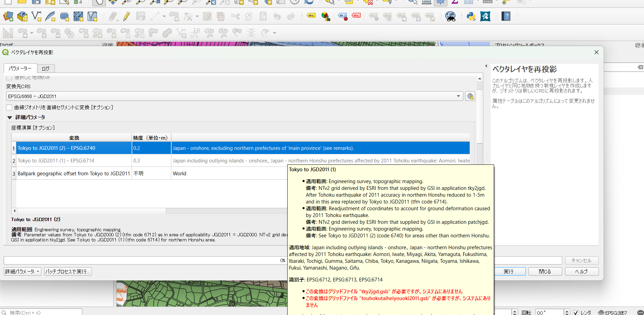The image size is (644, 315).
Task: Switch to the ログ tab
Action: [x=45, y=68]
